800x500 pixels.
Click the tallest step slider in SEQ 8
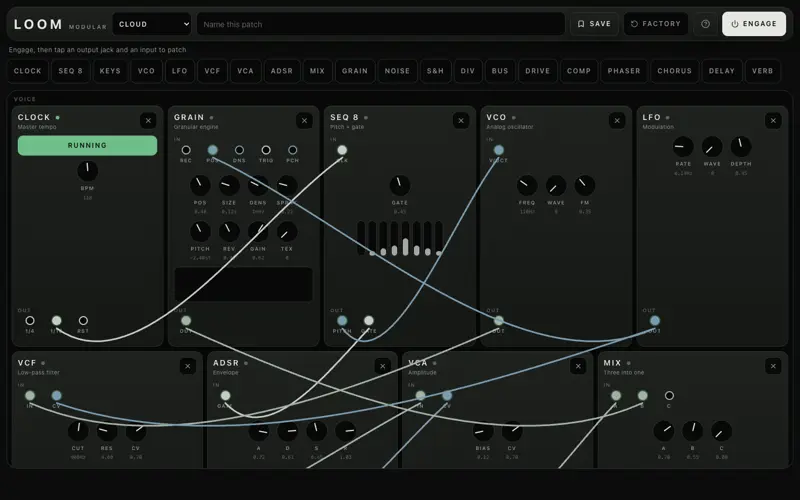[406, 238]
